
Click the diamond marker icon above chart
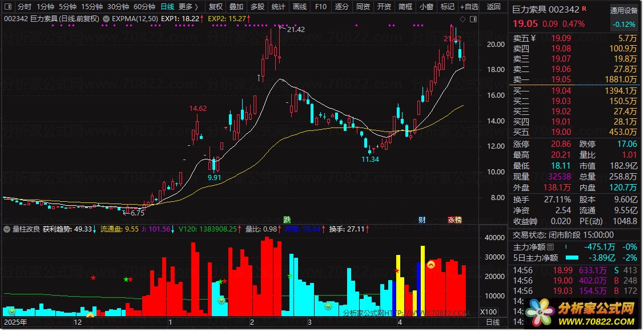pyautogui.click(x=463, y=19)
